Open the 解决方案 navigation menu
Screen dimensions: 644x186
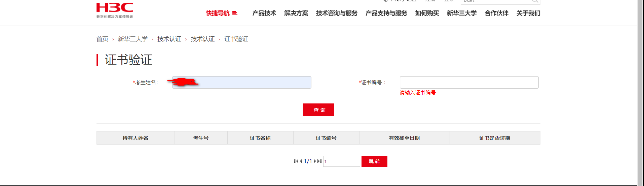point(296,13)
